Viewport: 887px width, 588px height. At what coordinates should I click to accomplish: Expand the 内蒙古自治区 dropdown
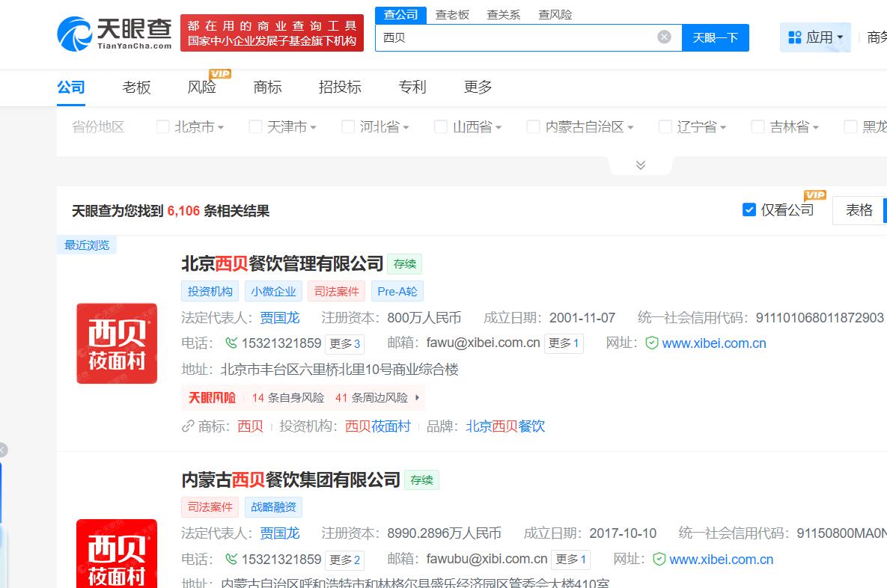630,128
